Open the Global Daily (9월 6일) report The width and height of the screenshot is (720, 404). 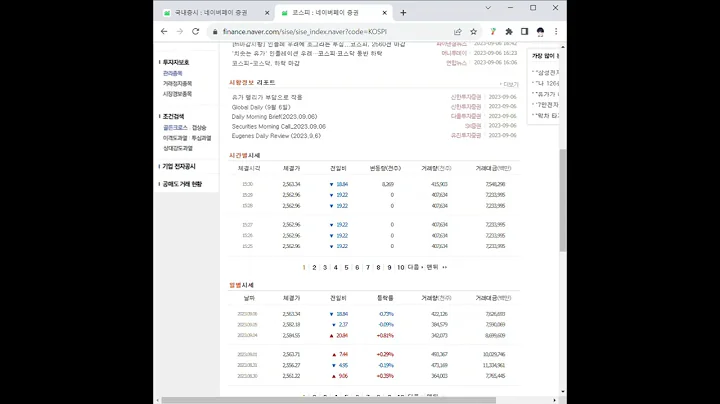click(261, 107)
